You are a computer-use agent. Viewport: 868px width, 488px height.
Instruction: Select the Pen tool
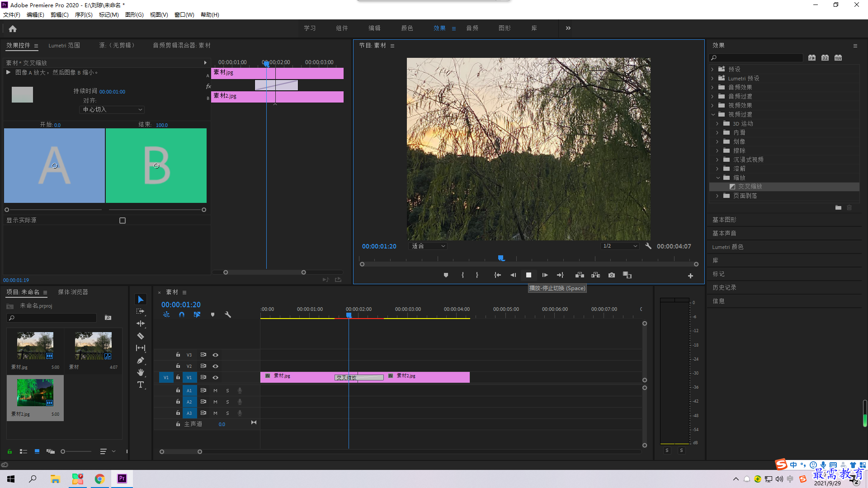point(141,360)
